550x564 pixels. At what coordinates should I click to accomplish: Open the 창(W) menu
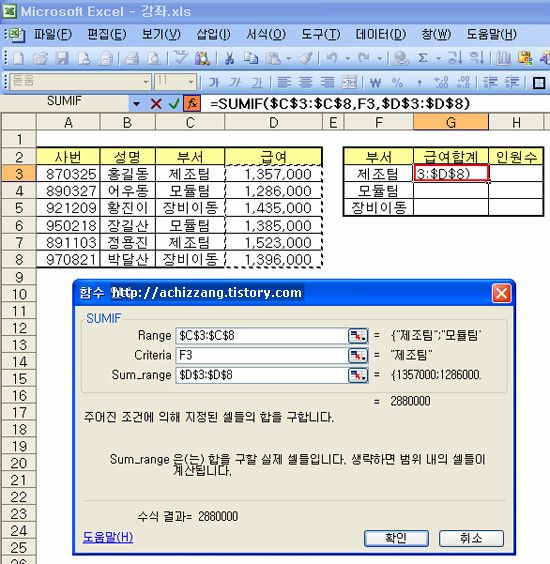(436, 35)
